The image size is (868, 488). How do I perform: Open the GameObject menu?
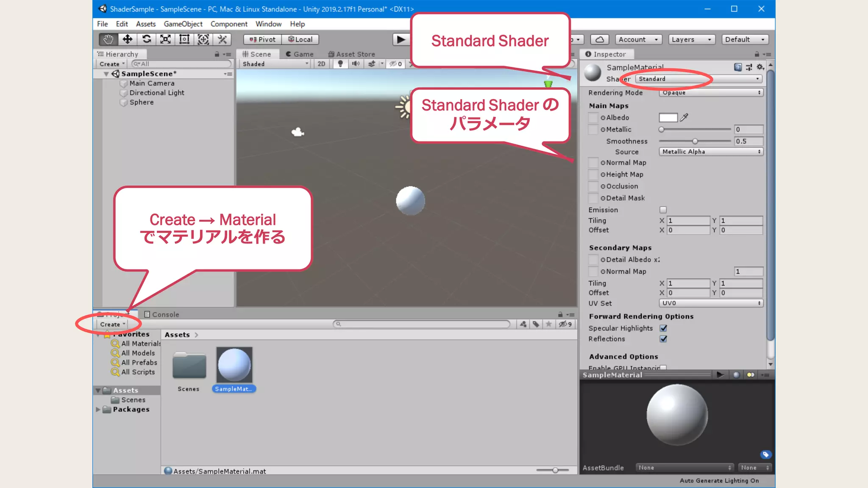click(183, 24)
